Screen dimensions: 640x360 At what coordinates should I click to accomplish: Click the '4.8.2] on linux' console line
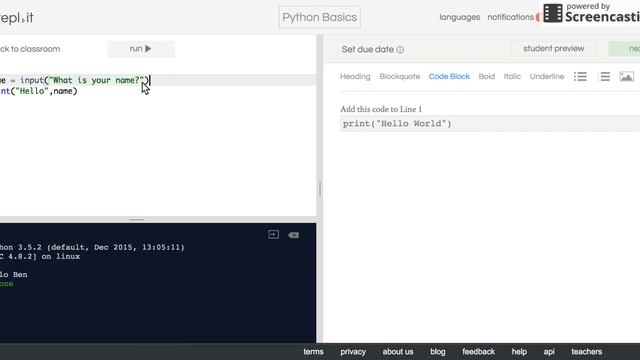click(40, 256)
